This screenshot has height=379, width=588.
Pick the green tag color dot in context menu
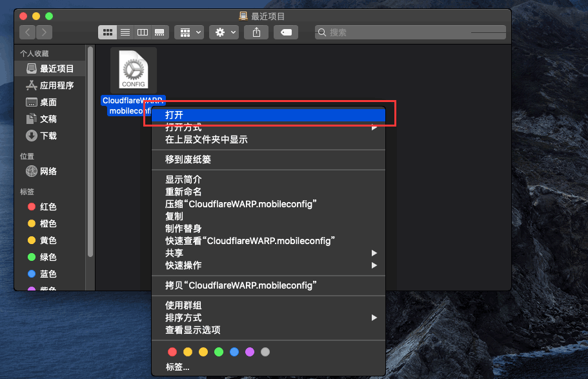click(219, 352)
